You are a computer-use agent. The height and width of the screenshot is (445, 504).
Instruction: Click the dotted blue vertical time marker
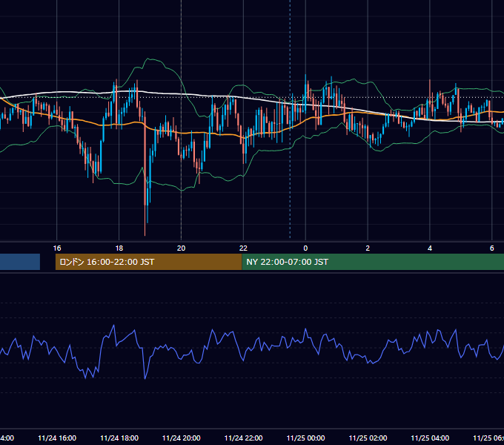coord(290,119)
